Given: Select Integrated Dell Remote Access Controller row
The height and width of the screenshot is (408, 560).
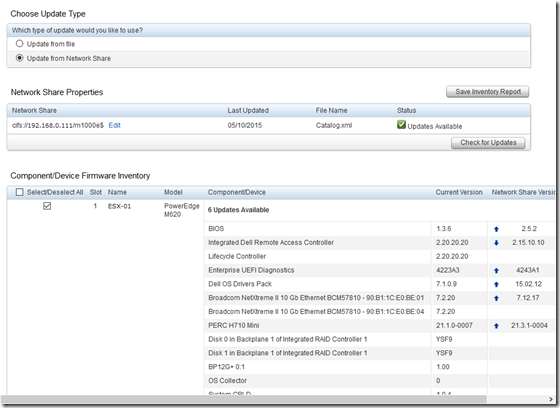Looking at the screenshot, I should pyautogui.click(x=379, y=243).
